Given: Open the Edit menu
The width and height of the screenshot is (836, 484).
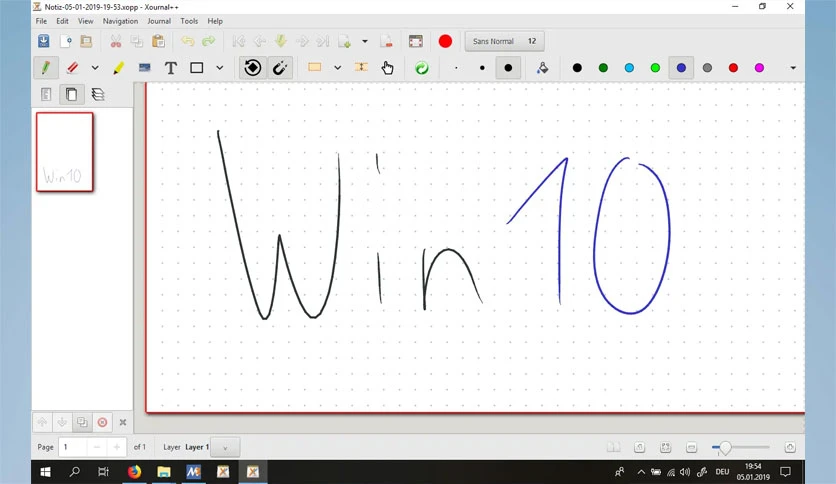Looking at the screenshot, I should [62, 21].
